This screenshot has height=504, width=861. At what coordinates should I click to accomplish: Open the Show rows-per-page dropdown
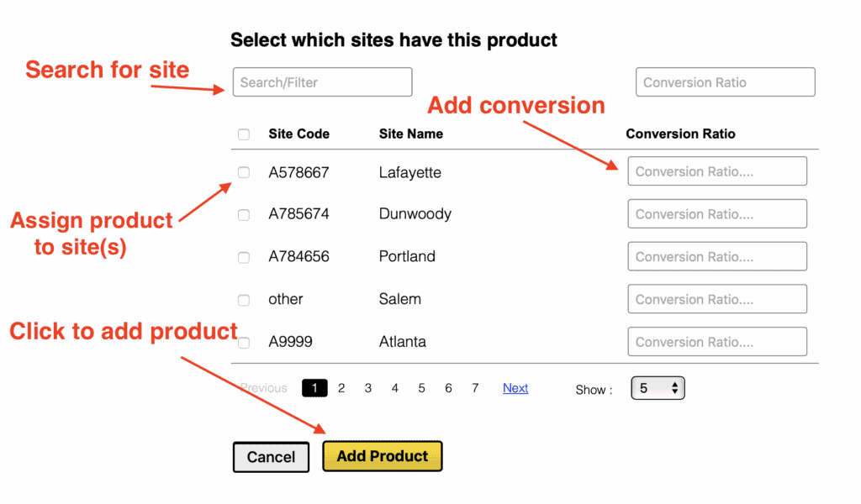[658, 388]
